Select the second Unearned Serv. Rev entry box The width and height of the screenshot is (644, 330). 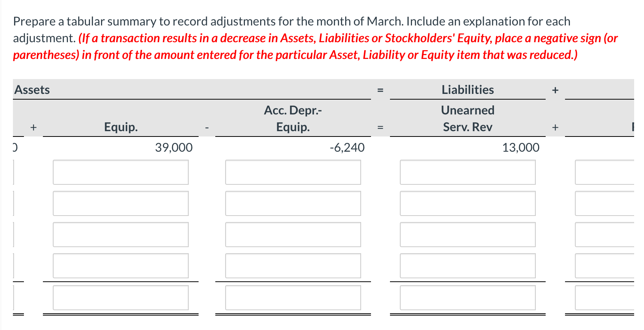[468, 203]
